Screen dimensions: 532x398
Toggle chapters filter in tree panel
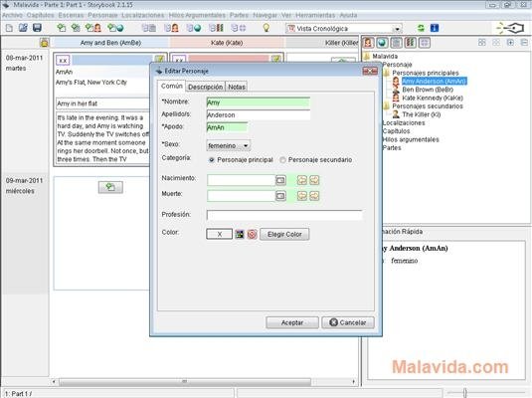(397, 43)
